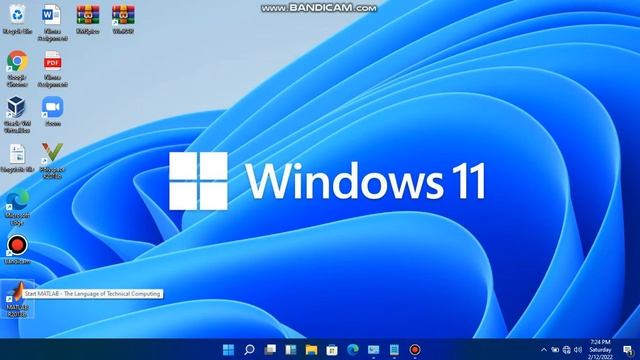Open taskbar Search magnifier
This screenshot has width=640, height=360.
[x=249, y=350]
